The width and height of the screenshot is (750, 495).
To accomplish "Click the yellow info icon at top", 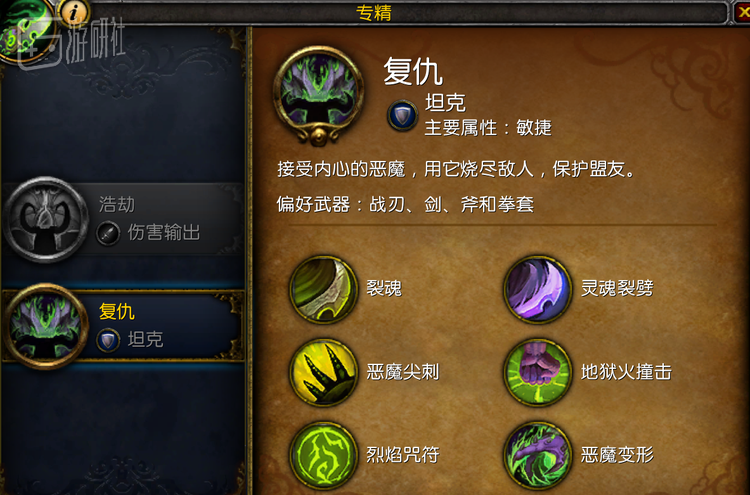I will pos(73,12).
